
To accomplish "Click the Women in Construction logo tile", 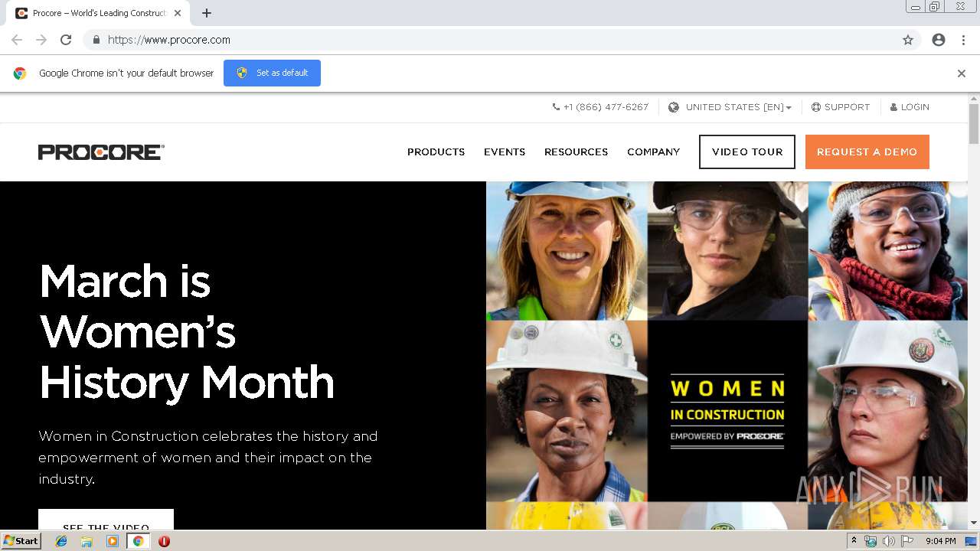I will pyautogui.click(x=727, y=411).
